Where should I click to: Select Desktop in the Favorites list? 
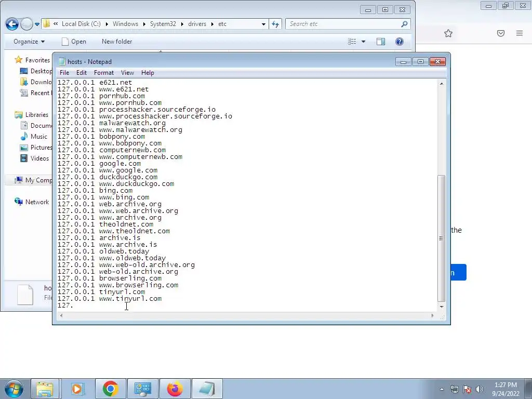(x=36, y=71)
